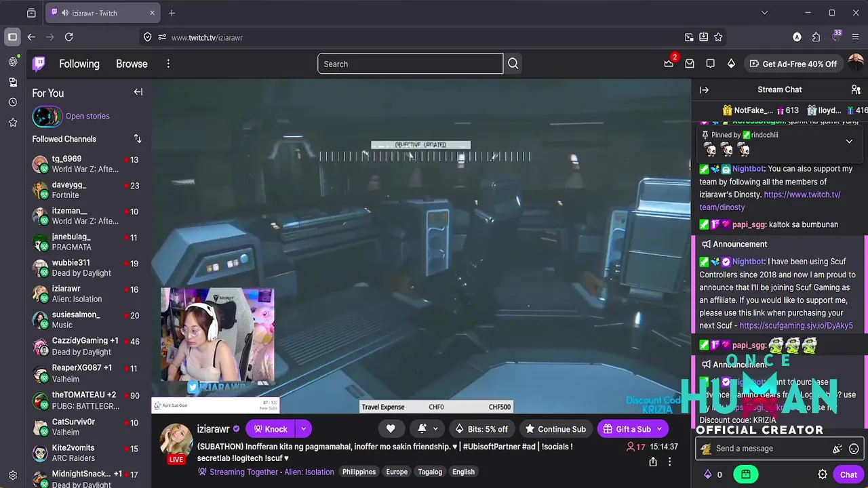Open iziarawr channel name link
868x488 pixels.
click(x=213, y=429)
